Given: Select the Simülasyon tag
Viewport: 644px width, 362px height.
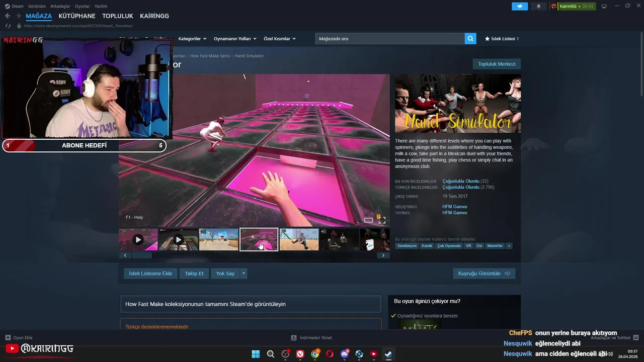Looking at the screenshot, I should 407,246.
